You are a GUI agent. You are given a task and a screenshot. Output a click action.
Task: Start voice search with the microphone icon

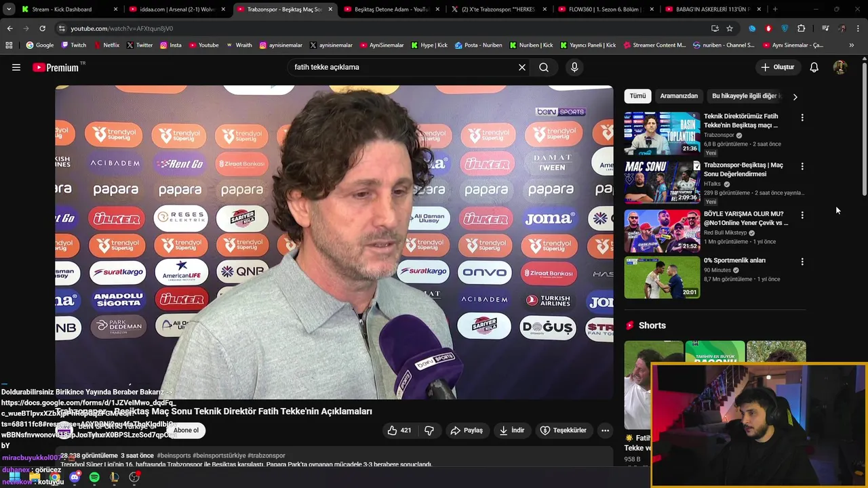(574, 67)
